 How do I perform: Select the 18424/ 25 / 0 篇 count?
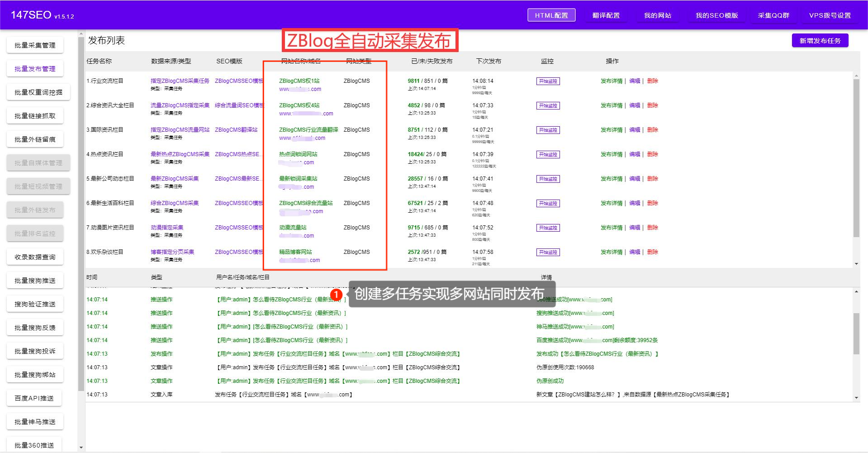tap(427, 154)
